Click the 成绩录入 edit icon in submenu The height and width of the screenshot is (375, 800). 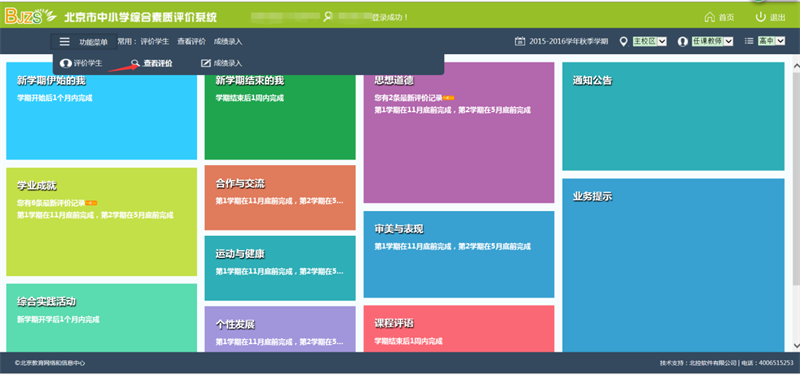pyautogui.click(x=206, y=63)
